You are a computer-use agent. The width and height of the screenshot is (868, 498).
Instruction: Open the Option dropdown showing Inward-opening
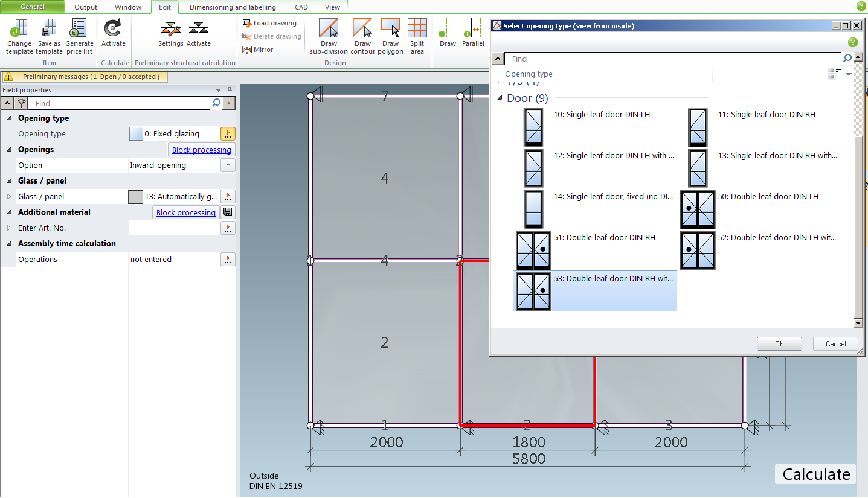228,165
